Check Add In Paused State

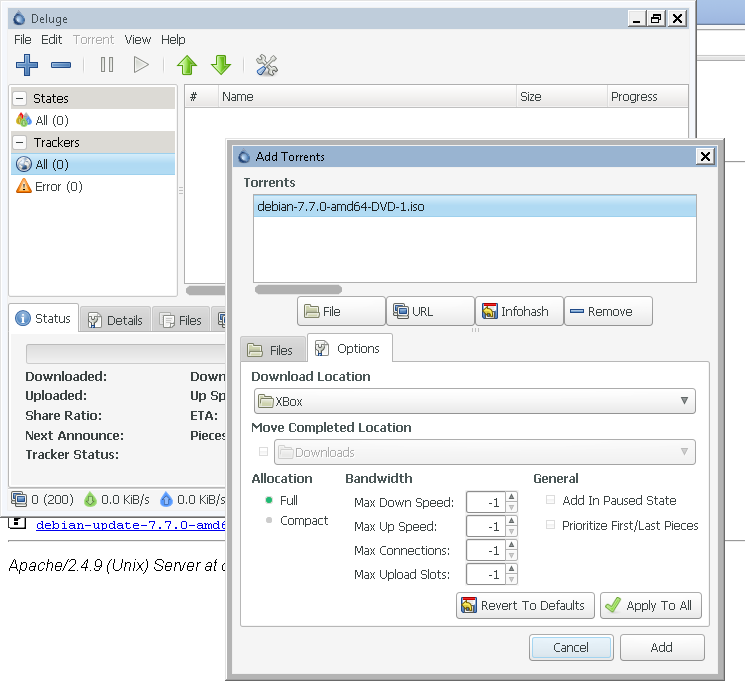click(x=550, y=500)
